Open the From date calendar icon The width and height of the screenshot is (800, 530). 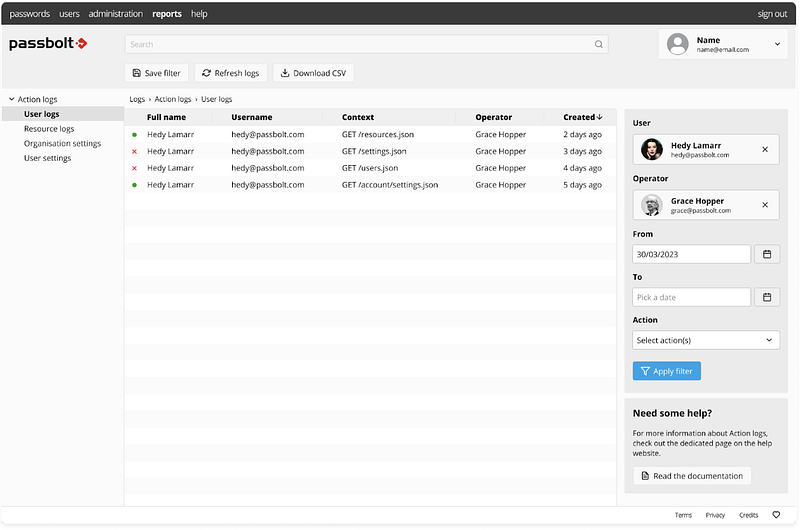click(x=767, y=254)
